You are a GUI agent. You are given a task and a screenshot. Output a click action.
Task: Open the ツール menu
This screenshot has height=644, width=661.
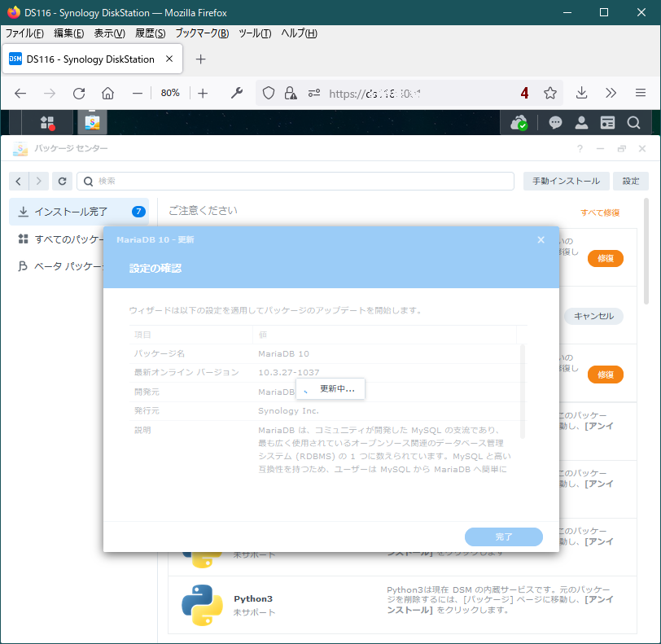255,33
